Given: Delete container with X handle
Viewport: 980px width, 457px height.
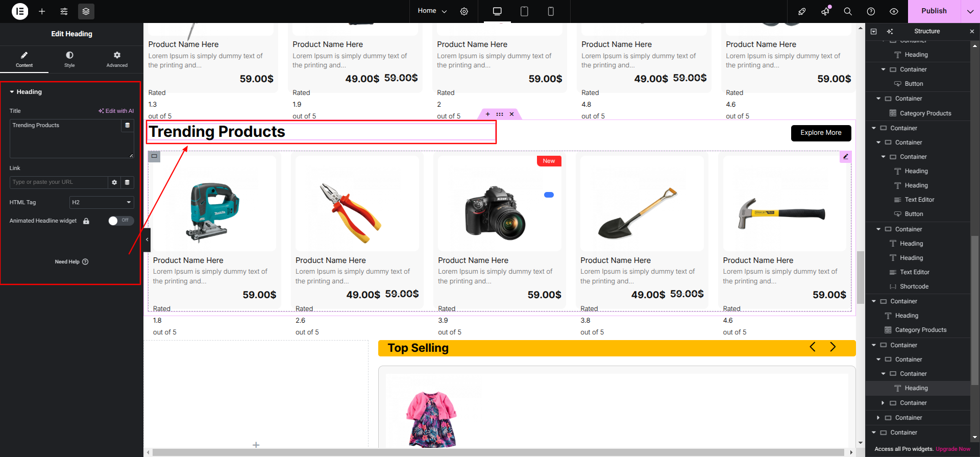Looking at the screenshot, I should [x=511, y=114].
